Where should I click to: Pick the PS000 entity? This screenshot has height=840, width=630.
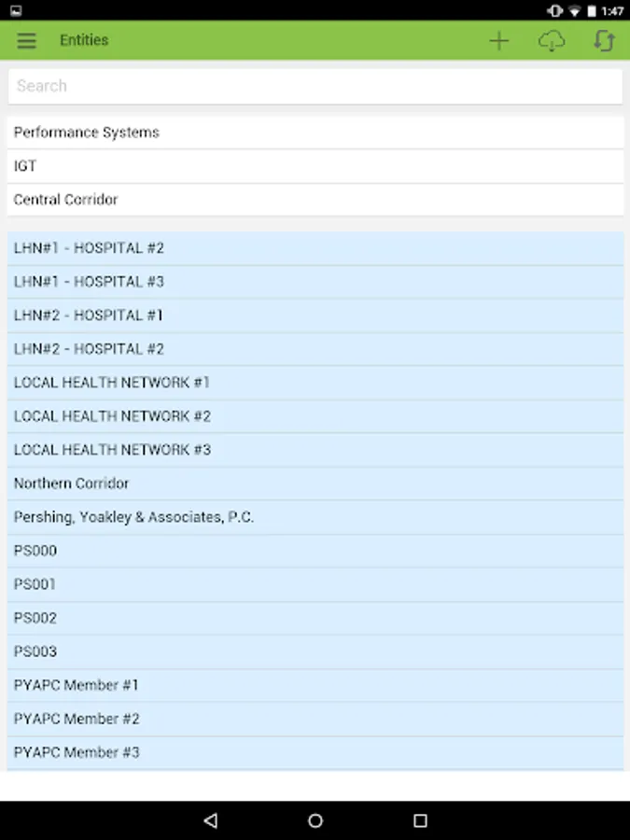315,551
